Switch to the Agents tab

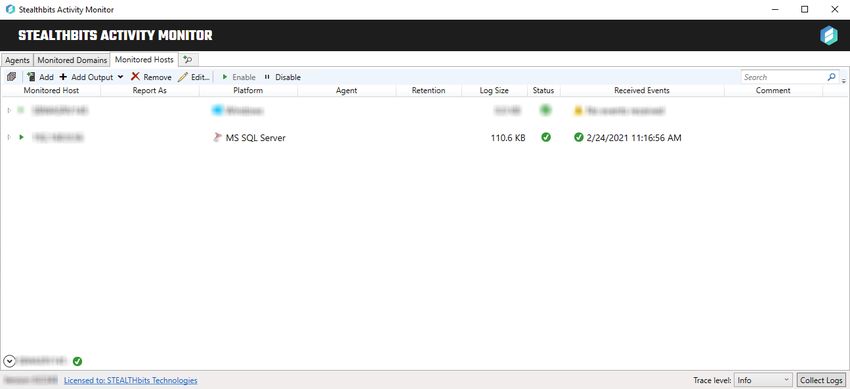[17, 60]
